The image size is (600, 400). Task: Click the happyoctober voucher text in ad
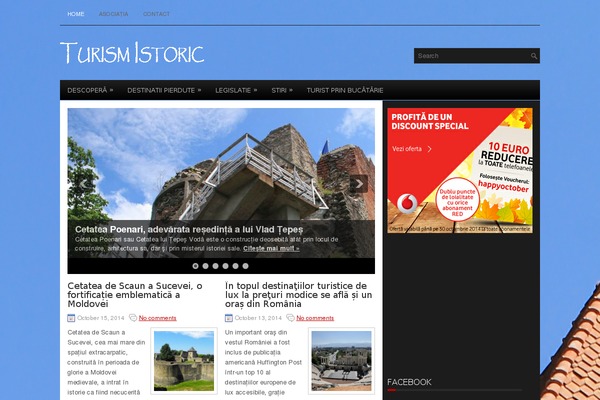(503, 186)
